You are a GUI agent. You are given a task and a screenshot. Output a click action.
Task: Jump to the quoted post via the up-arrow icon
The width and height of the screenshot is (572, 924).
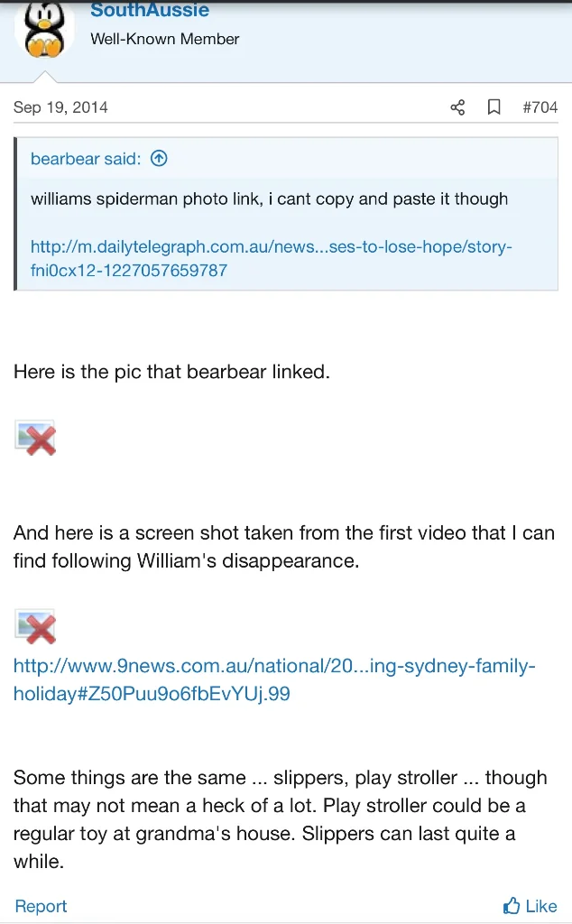(x=159, y=159)
